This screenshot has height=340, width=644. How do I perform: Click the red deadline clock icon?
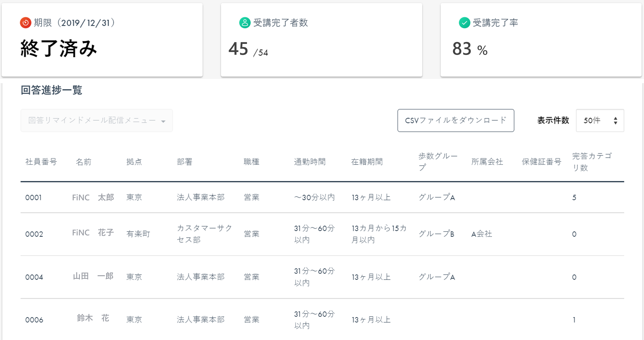pyautogui.click(x=25, y=23)
